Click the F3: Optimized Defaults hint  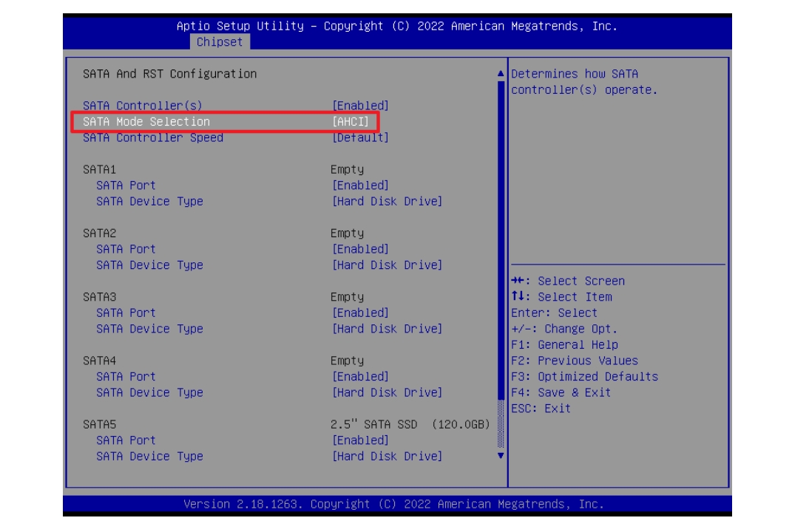point(584,377)
